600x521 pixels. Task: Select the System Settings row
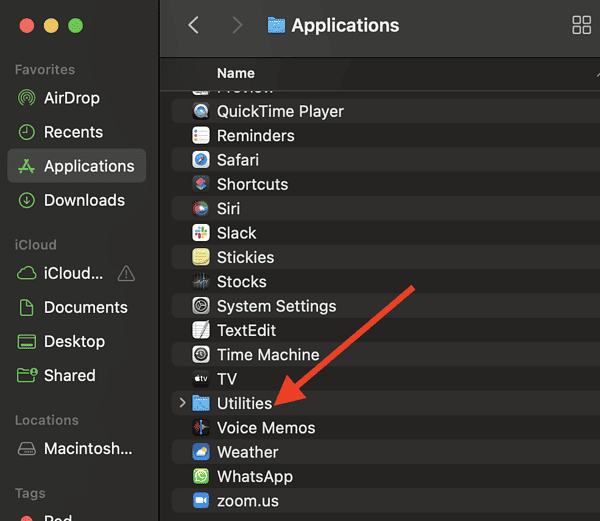[276, 306]
